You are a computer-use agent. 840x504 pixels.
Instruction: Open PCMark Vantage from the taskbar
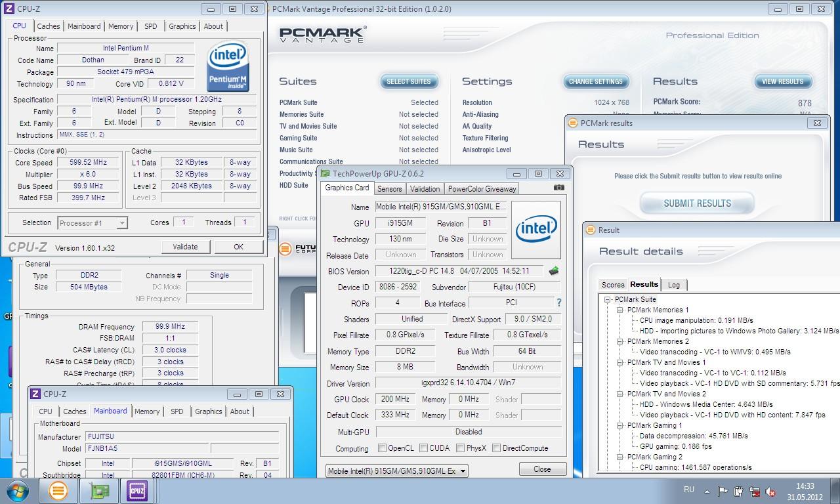pyautogui.click(x=58, y=491)
